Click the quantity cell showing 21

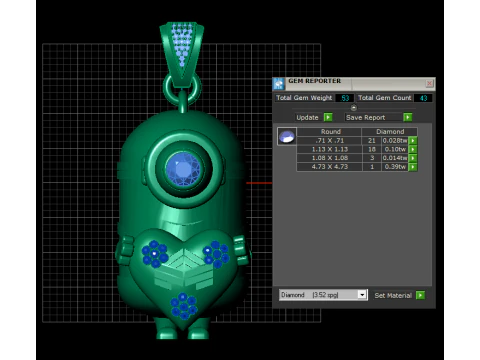[372, 141]
